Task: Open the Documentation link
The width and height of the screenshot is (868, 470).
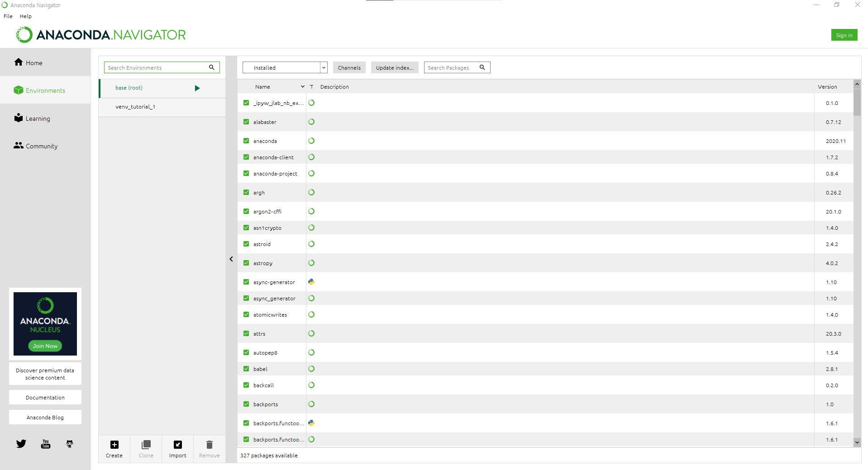Action: [x=45, y=397]
